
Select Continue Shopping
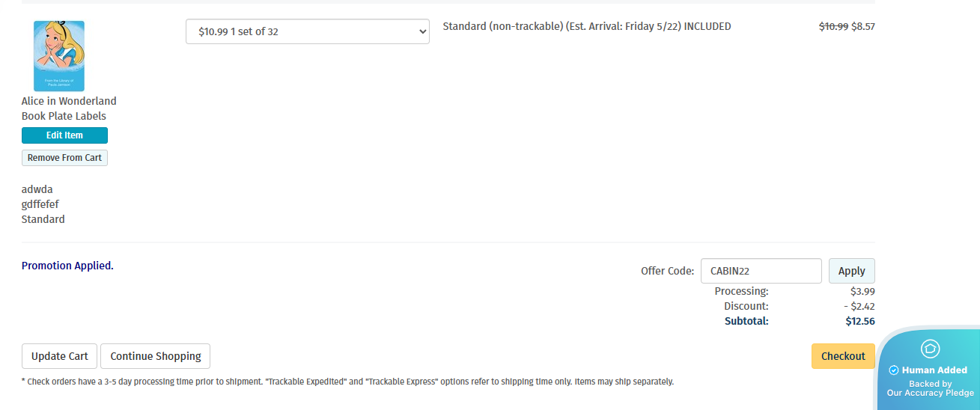(156, 356)
